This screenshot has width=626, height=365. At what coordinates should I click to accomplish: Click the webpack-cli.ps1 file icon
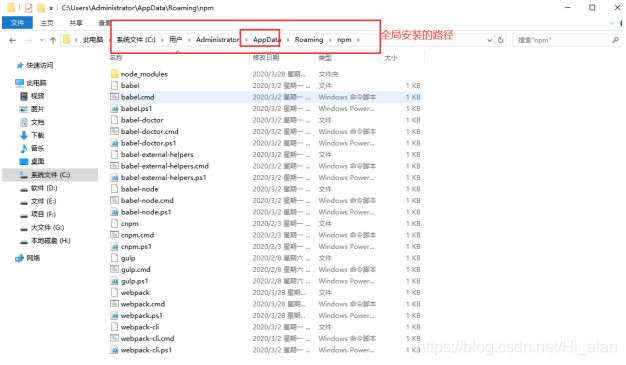click(114, 350)
